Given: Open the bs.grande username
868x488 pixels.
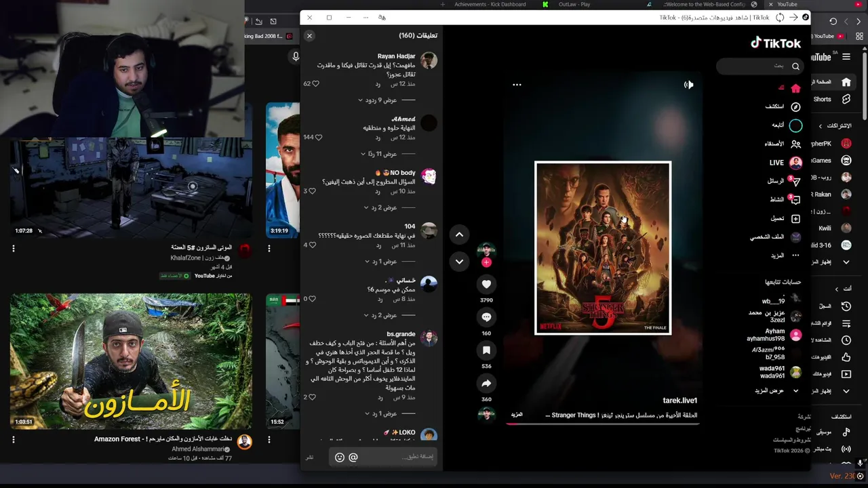Looking at the screenshot, I should [x=401, y=334].
